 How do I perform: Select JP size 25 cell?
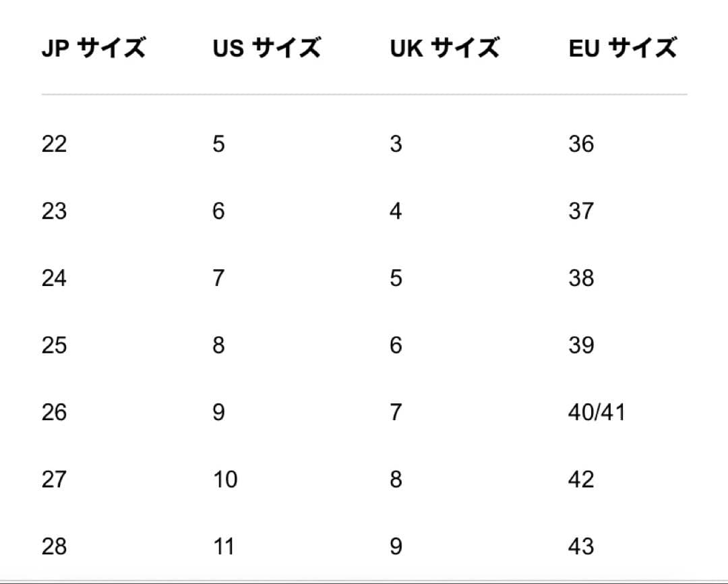[54, 345]
